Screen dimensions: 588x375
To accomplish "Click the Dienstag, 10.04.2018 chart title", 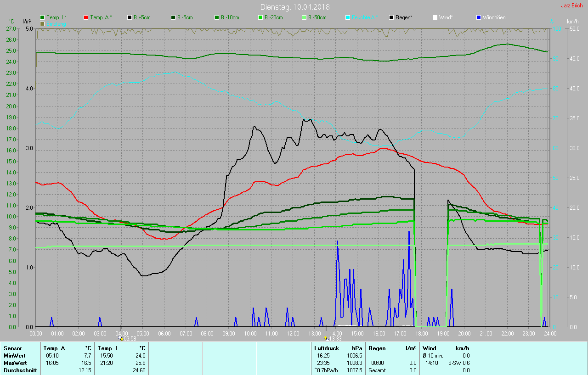I will pos(294,7).
